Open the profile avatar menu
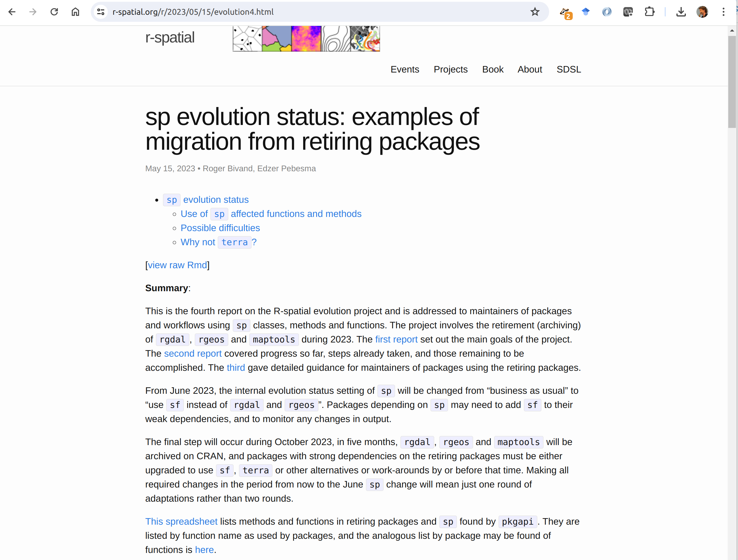Screen dimensions: 738x560 pyautogui.click(x=702, y=12)
